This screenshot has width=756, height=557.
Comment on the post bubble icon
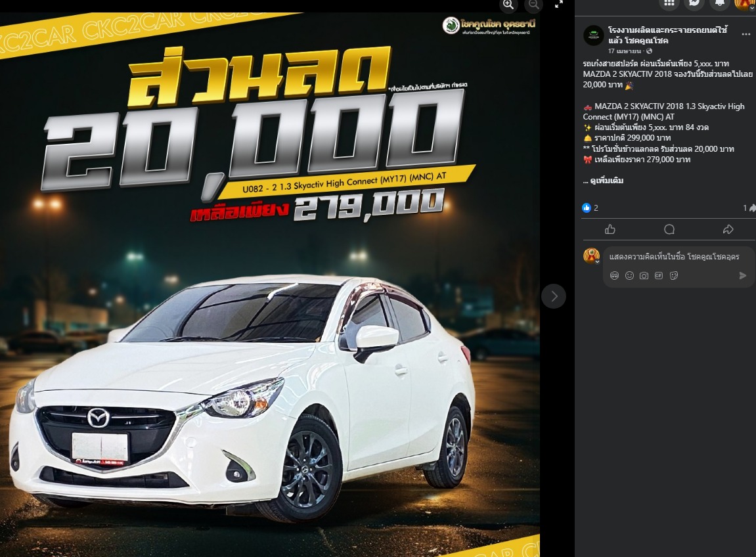point(669,229)
